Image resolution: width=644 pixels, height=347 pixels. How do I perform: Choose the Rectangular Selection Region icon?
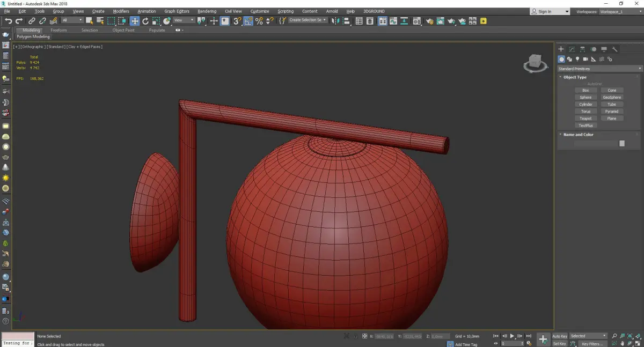[111, 21]
